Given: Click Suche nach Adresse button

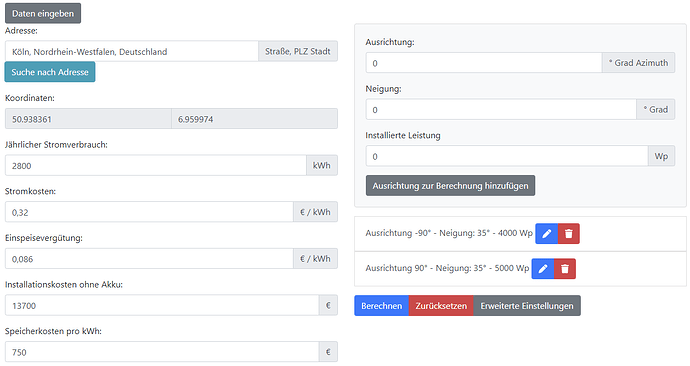Looking at the screenshot, I should click(x=50, y=72).
